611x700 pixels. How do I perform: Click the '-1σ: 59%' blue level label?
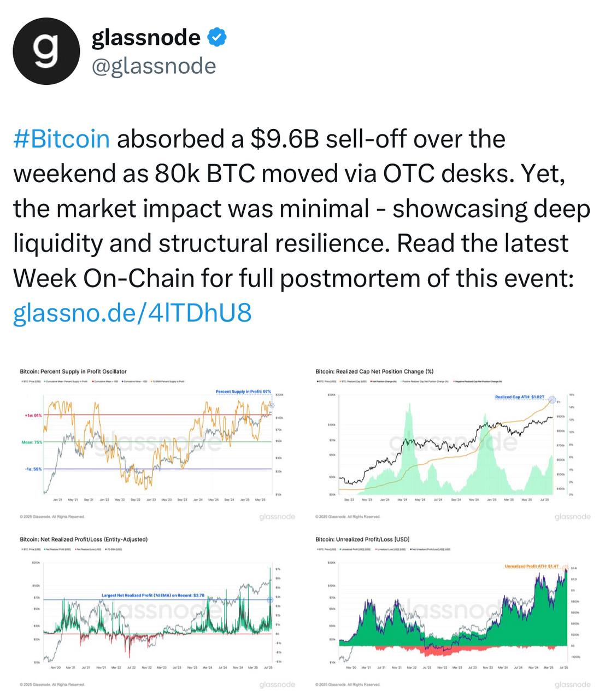[x=33, y=469]
